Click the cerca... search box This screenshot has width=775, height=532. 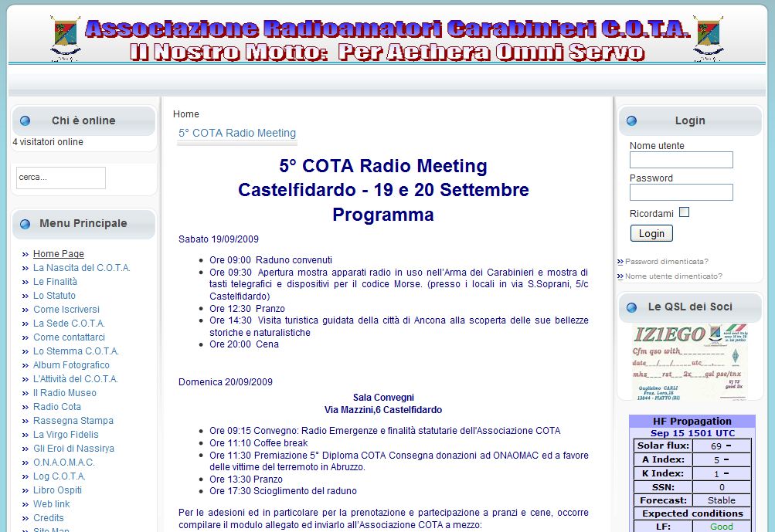click(61, 178)
